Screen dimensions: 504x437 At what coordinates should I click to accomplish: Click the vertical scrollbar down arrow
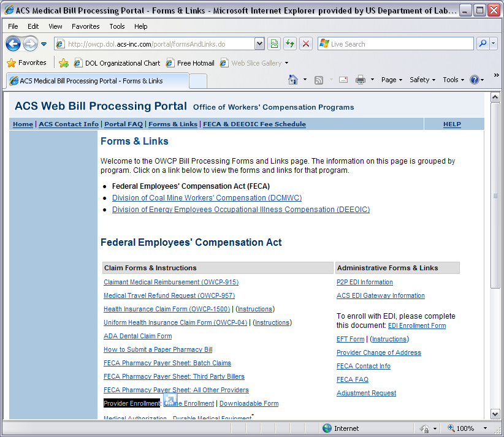click(495, 414)
